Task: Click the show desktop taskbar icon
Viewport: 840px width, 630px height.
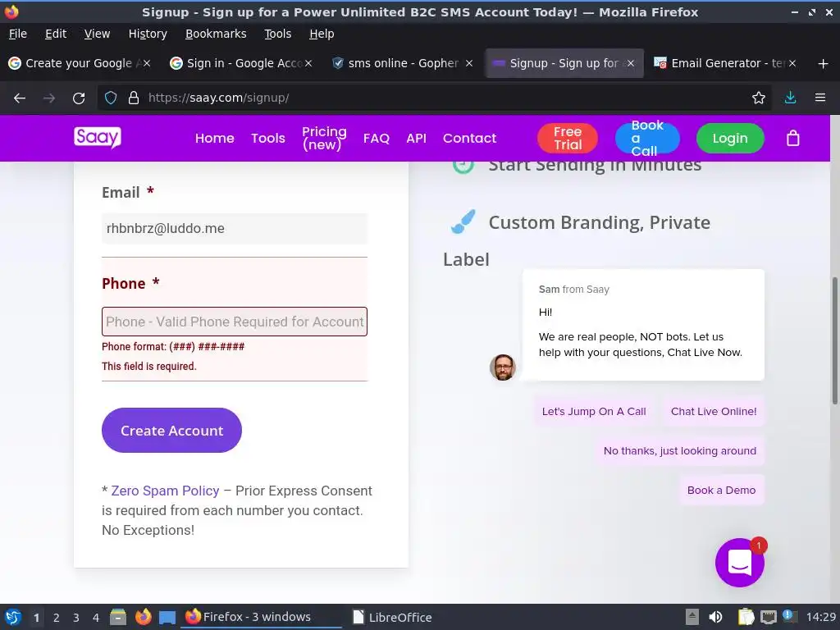Action: pyautogui.click(x=167, y=618)
